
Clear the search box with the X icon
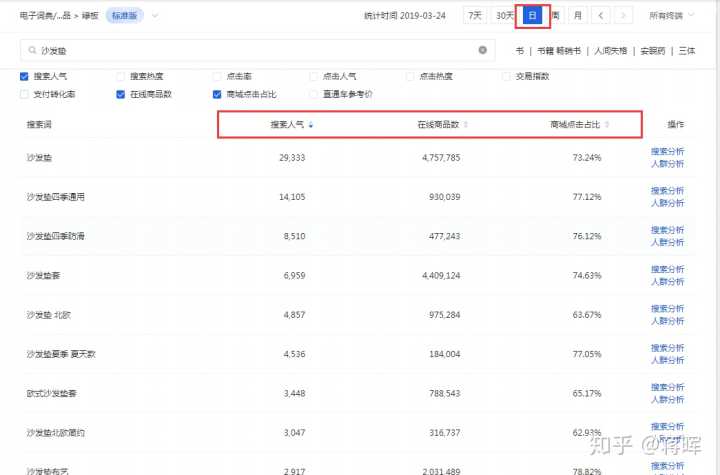point(483,49)
